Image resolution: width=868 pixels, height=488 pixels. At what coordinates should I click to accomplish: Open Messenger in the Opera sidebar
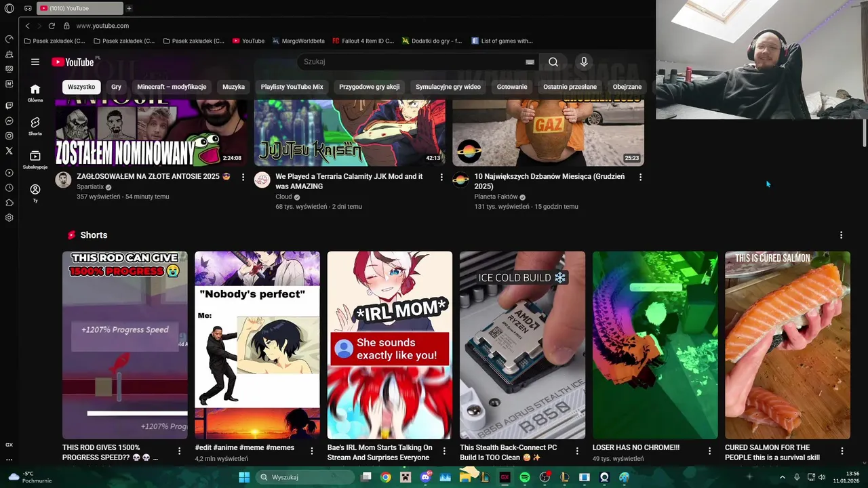pos(9,121)
